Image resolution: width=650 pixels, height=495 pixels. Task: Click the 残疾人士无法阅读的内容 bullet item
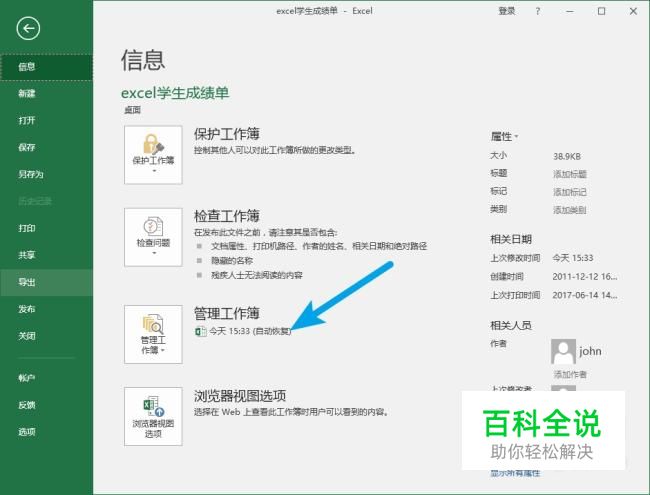pos(257,275)
